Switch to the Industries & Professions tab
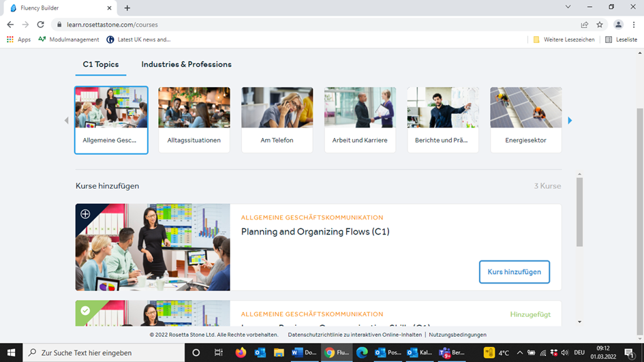This screenshot has width=644, height=362. click(x=186, y=65)
